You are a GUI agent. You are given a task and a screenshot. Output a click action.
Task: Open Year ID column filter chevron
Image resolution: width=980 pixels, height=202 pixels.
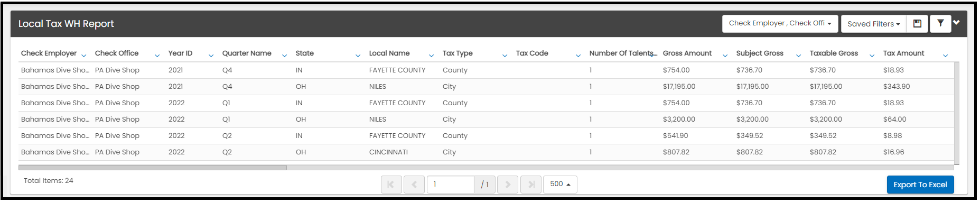211,56
